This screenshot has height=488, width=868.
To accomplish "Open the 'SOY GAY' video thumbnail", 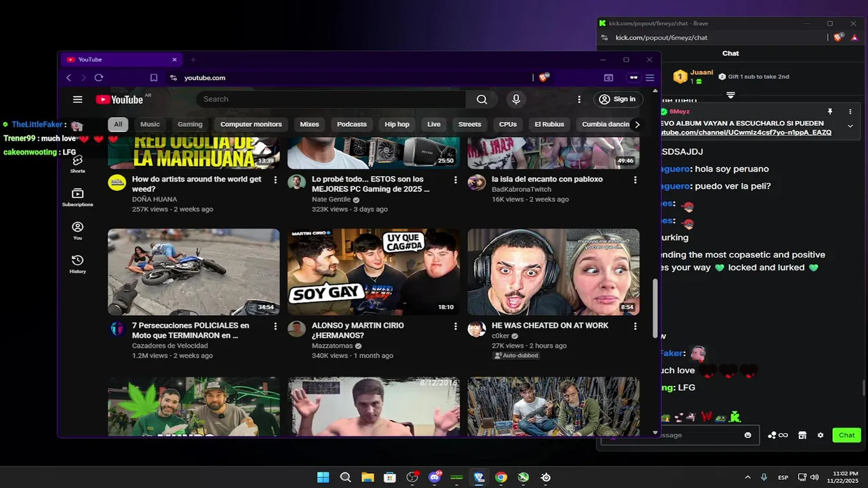I will tap(373, 272).
